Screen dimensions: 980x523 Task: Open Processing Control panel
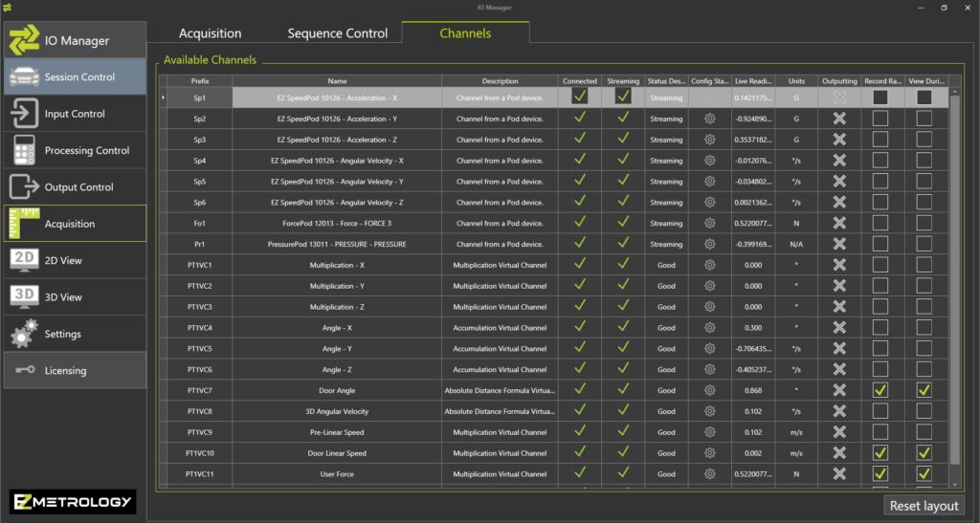pos(75,150)
